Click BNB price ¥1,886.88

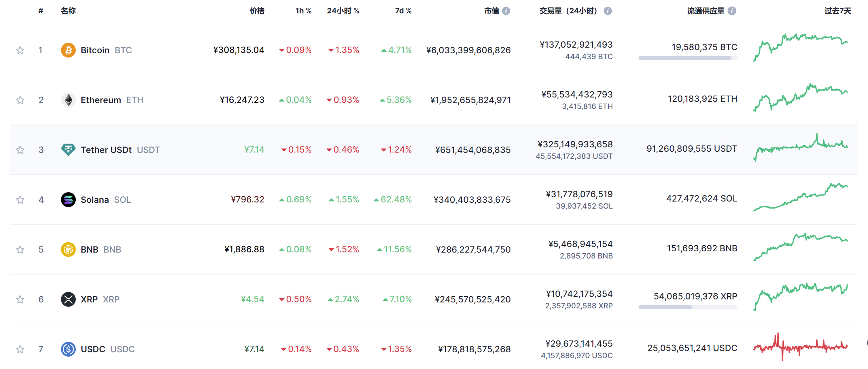coord(244,249)
